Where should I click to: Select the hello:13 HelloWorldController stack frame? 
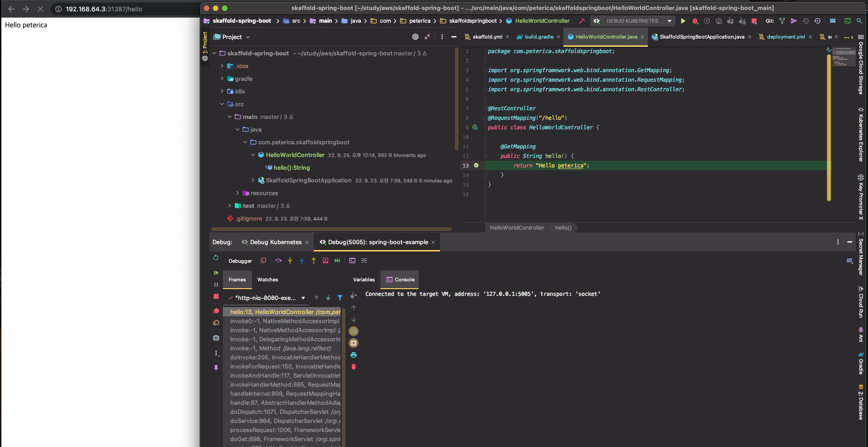coord(282,312)
